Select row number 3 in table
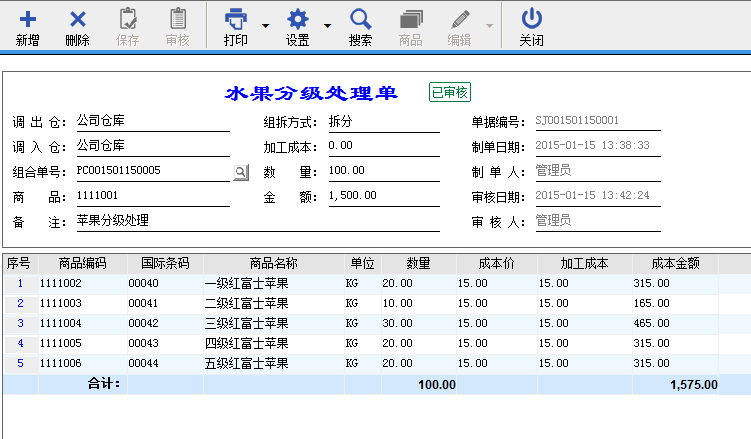This screenshot has height=439, width=751. (21, 323)
